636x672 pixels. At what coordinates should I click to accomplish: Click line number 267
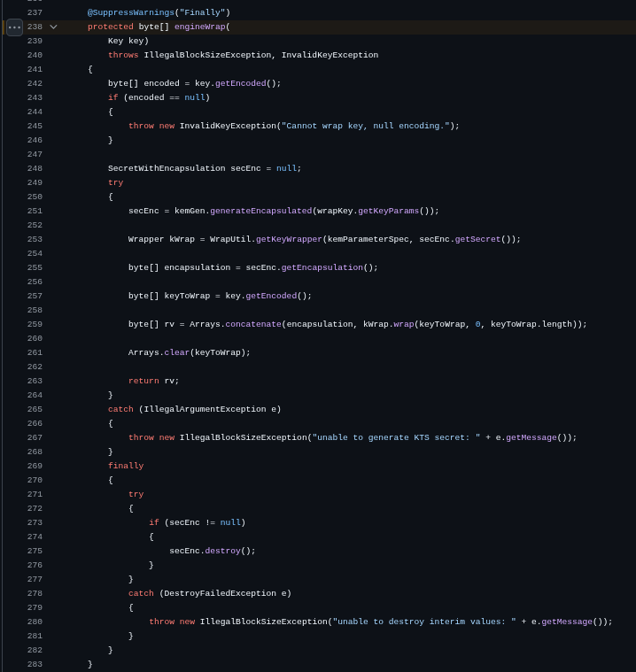coord(35,437)
